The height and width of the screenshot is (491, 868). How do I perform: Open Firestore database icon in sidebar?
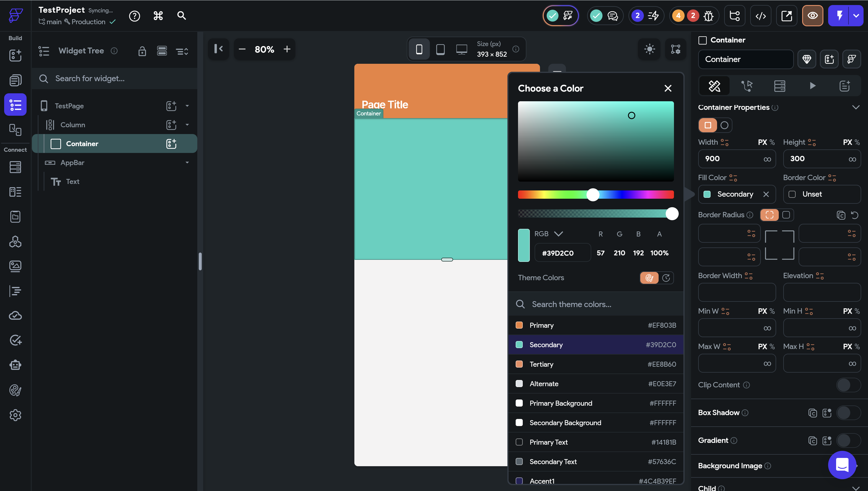(15, 167)
